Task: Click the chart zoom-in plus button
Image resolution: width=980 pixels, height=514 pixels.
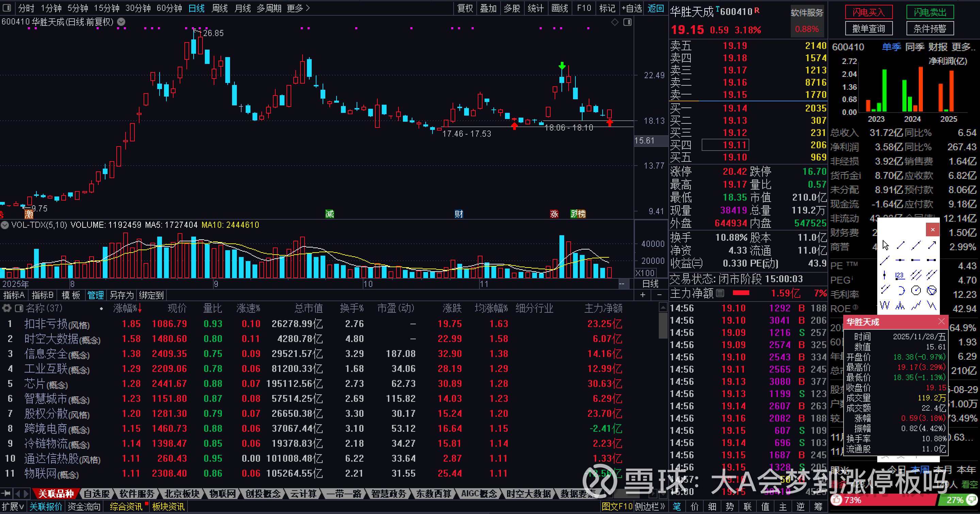Action: (x=642, y=295)
